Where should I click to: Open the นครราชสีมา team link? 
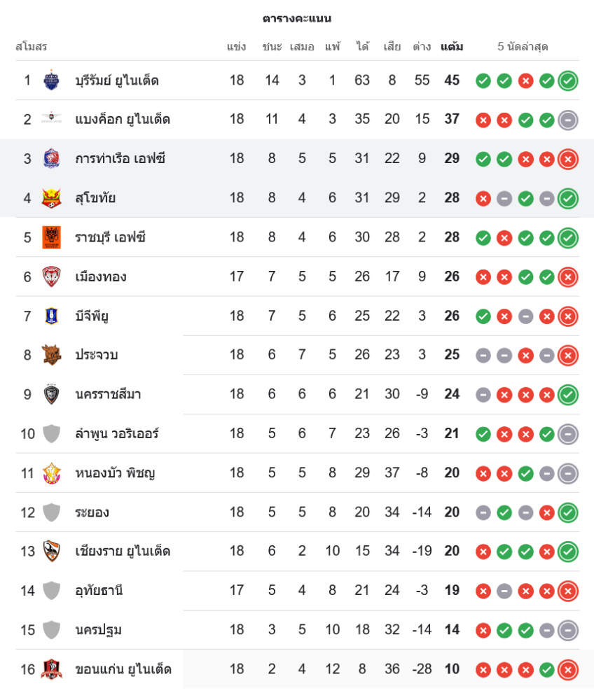pos(108,394)
